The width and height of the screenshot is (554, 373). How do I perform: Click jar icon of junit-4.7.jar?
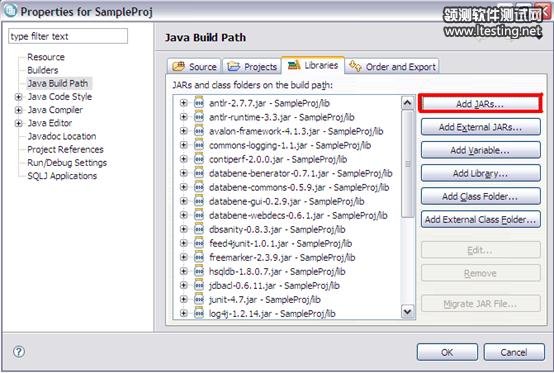[199, 300]
